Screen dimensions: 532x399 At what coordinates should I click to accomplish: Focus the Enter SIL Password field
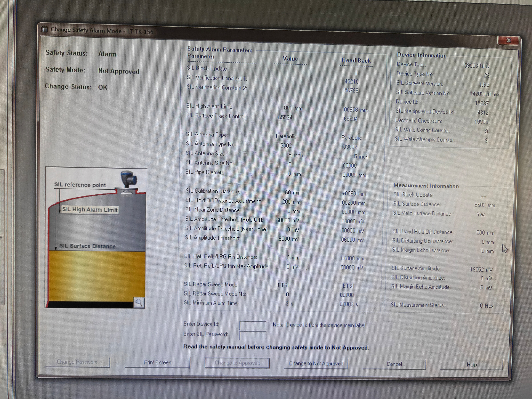[253, 335]
